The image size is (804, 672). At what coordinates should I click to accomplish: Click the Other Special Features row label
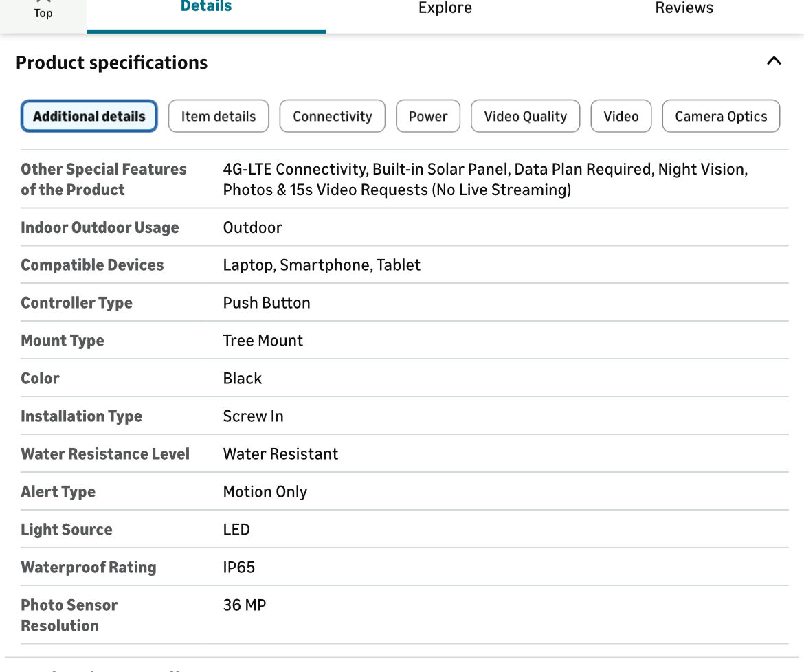(x=104, y=179)
